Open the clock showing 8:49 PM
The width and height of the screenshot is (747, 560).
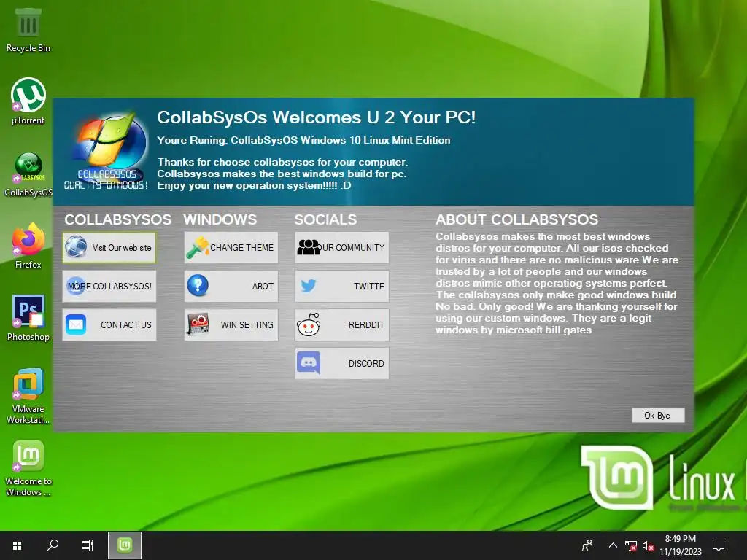(681, 545)
